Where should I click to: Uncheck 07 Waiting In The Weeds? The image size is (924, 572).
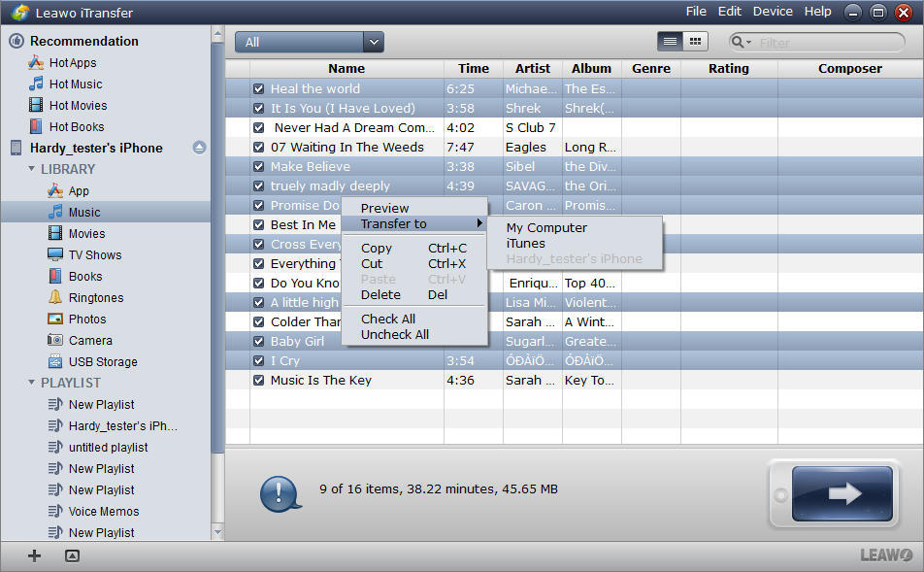pyautogui.click(x=259, y=148)
